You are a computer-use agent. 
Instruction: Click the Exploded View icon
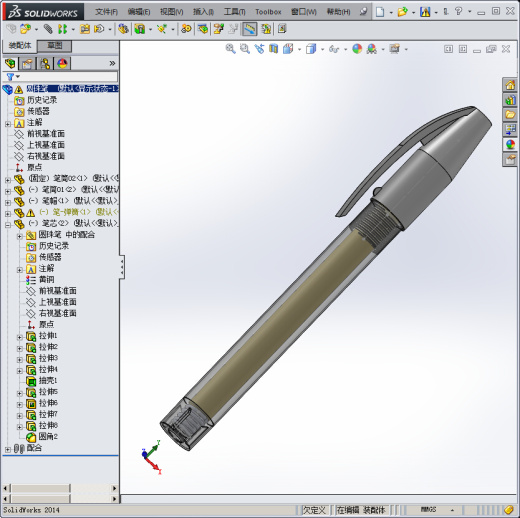[x=219, y=29]
